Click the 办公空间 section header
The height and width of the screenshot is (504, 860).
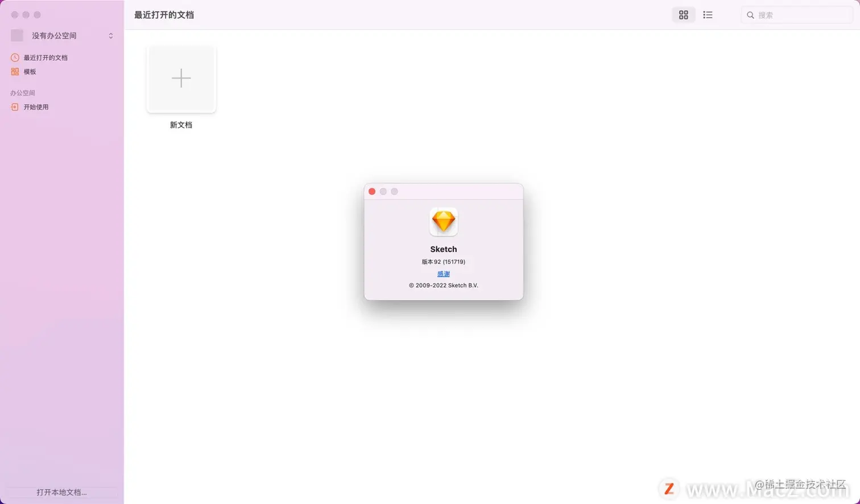(23, 93)
